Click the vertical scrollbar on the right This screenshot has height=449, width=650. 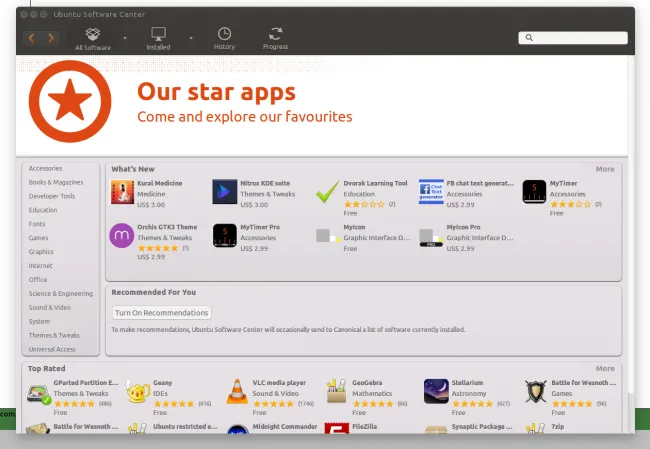(x=631, y=224)
